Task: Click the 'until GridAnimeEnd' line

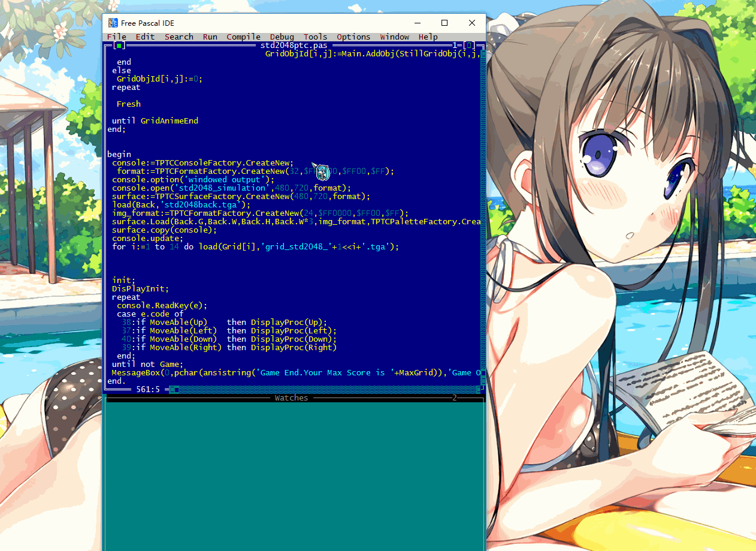Action: click(x=155, y=121)
